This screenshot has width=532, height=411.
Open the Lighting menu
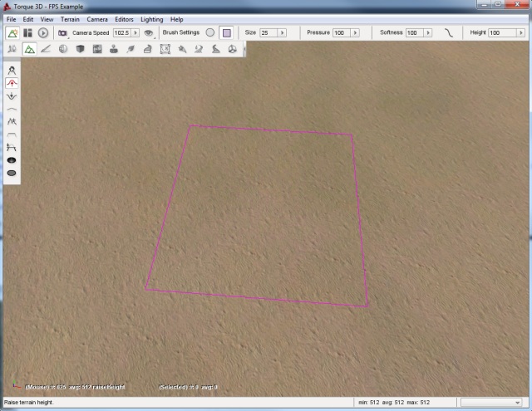(151, 18)
